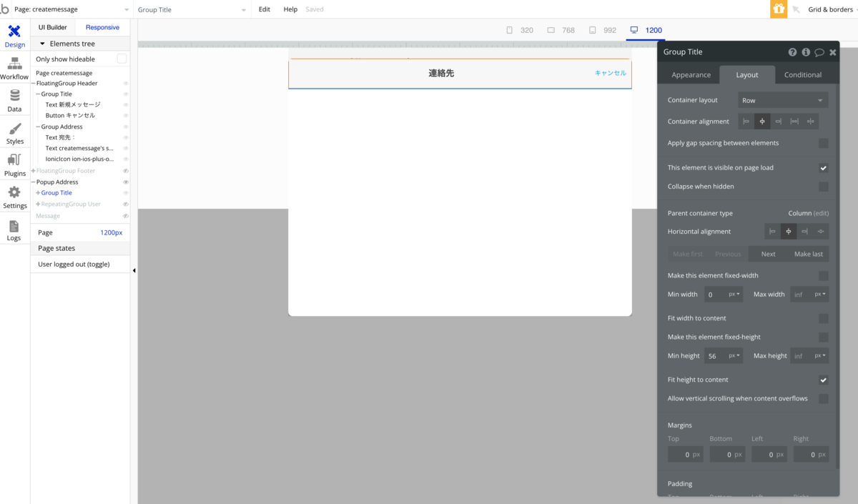The height and width of the screenshot is (504, 858).
Task: Change the Max height px unit dropdown
Action: (821, 356)
